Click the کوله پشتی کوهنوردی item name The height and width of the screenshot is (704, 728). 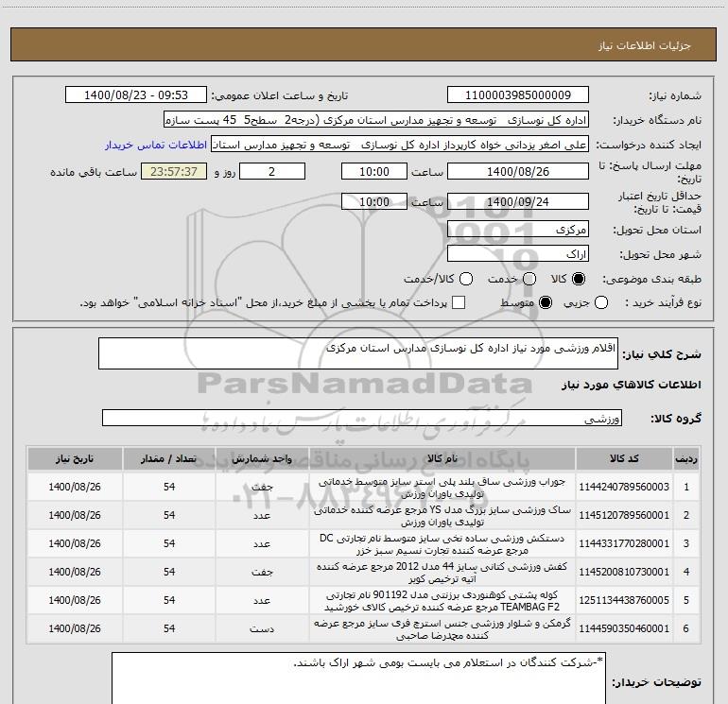[442, 600]
